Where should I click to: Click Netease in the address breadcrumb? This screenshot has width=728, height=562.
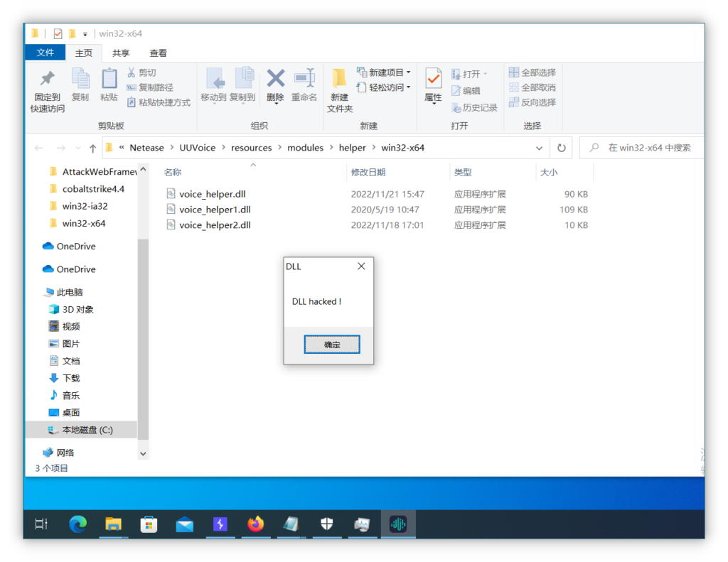click(x=146, y=148)
